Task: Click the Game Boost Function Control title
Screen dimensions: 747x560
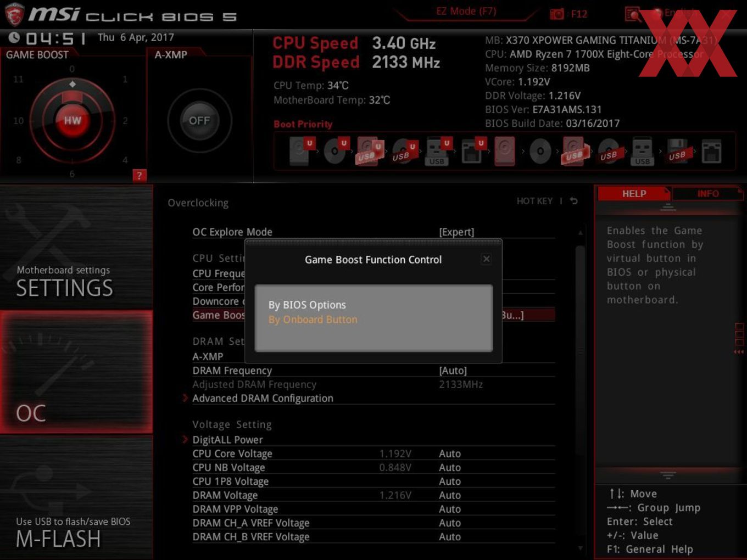Action: coord(373,260)
